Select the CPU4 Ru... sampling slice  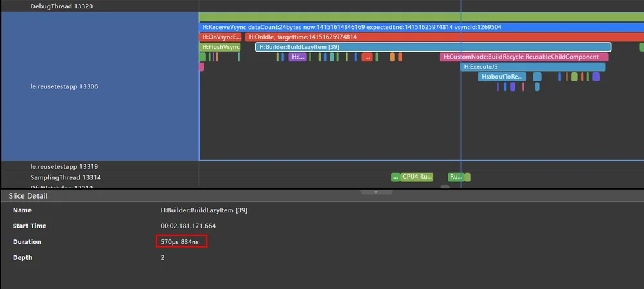417,177
